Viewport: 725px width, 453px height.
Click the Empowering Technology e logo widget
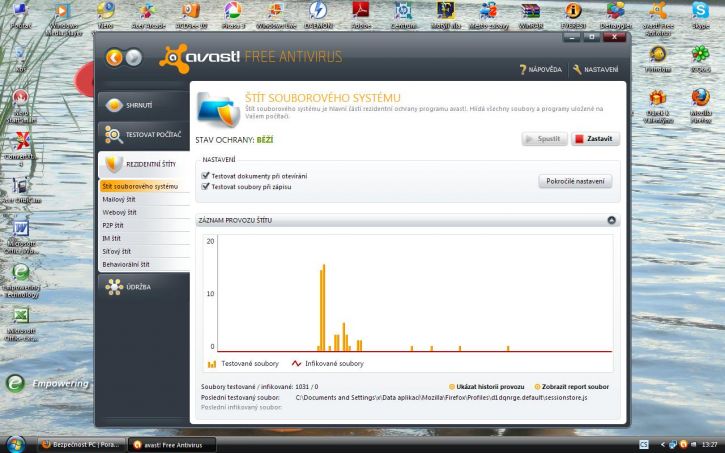(x=15, y=383)
